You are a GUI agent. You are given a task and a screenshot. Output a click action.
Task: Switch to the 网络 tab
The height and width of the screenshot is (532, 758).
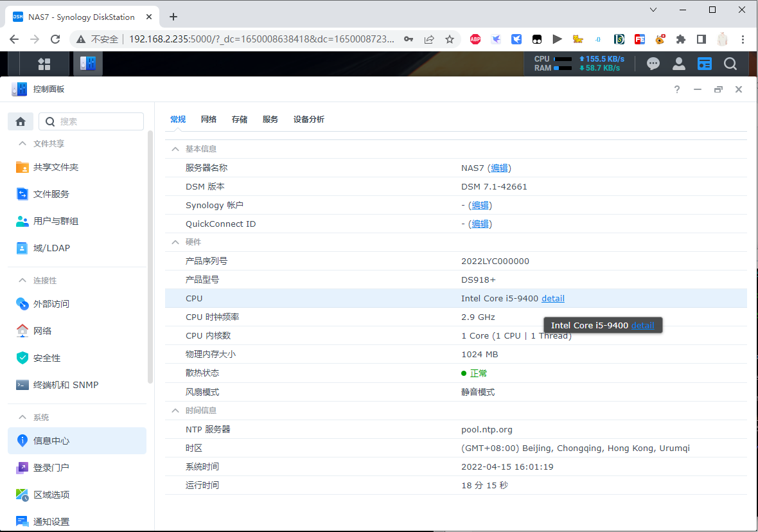point(209,120)
